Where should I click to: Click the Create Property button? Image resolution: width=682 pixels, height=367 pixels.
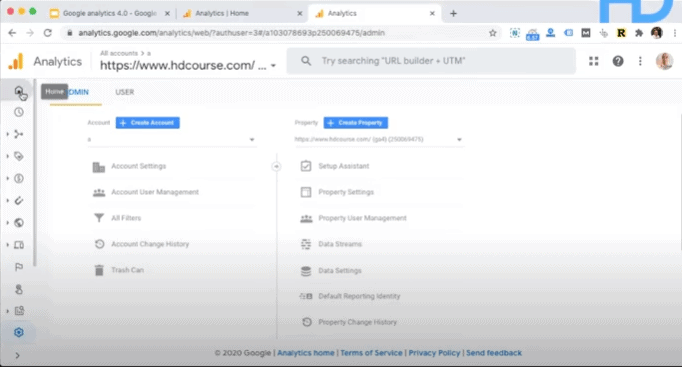(356, 123)
